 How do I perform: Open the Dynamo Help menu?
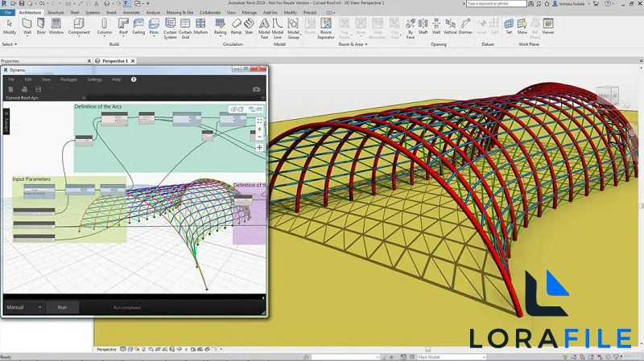click(117, 80)
